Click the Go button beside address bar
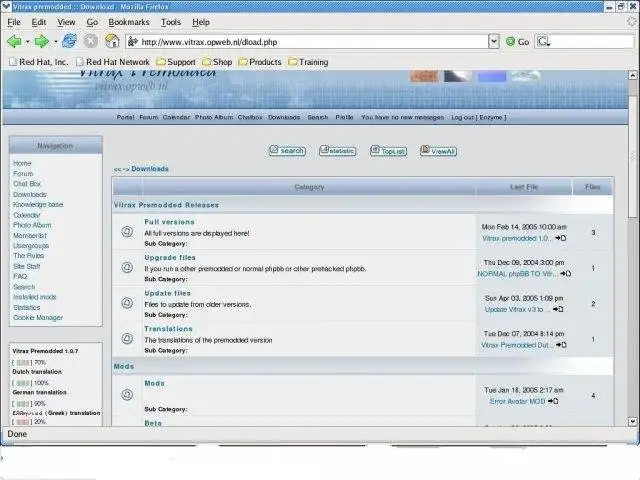The width and height of the screenshot is (640, 480). (x=518, y=42)
